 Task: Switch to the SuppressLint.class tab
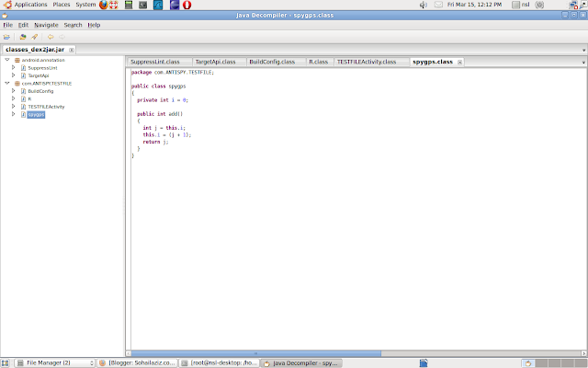159,62
